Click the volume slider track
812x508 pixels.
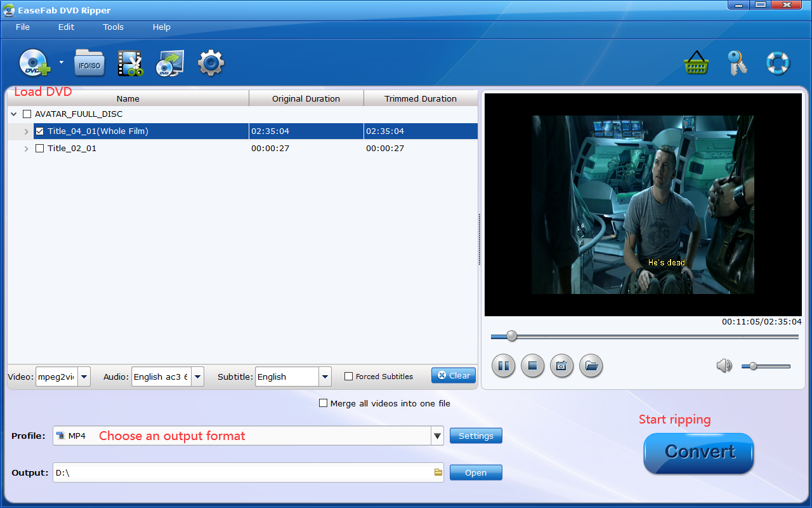[x=771, y=366]
